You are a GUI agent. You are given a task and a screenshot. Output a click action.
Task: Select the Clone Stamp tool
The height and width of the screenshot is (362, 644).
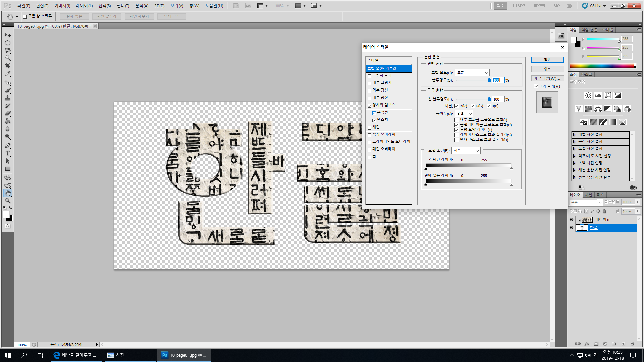tap(8, 98)
